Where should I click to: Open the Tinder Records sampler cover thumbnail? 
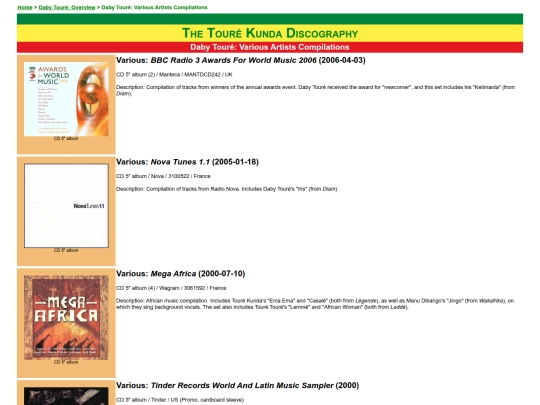(x=66, y=396)
